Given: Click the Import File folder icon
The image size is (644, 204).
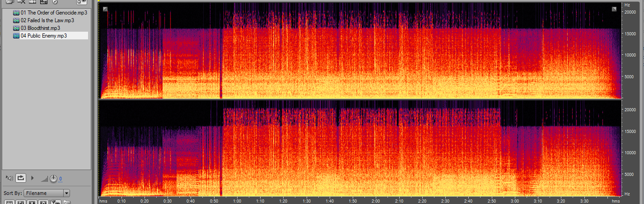Looking at the screenshot, I should (x=10, y=2).
